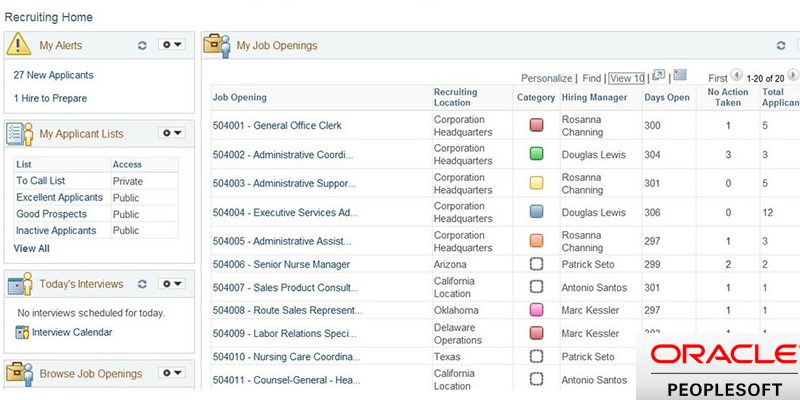Image resolution: width=800 pixels, height=400 pixels.
Task: Open the Inactive Applicants list
Action: pos(56,231)
